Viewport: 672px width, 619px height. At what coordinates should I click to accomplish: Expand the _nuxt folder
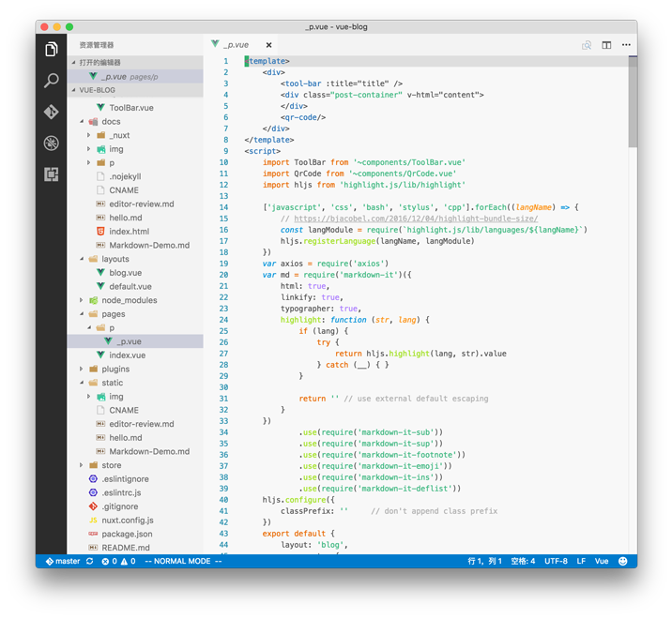pos(89,135)
